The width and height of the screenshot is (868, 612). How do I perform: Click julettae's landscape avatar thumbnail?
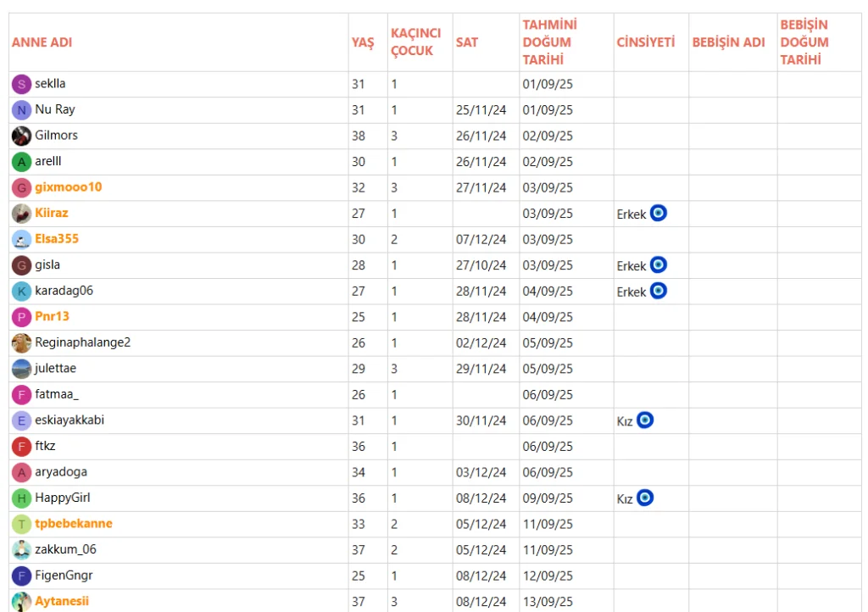click(22, 369)
